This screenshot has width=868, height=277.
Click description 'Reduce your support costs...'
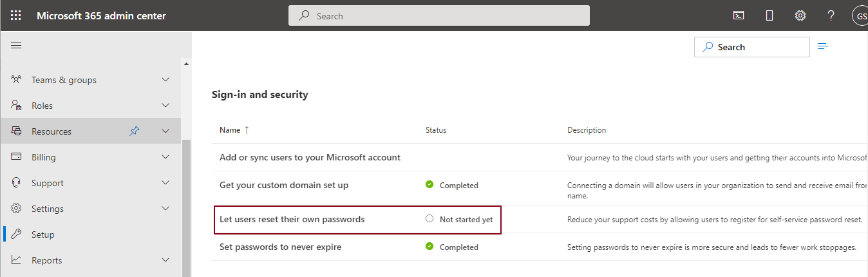tap(715, 220)
